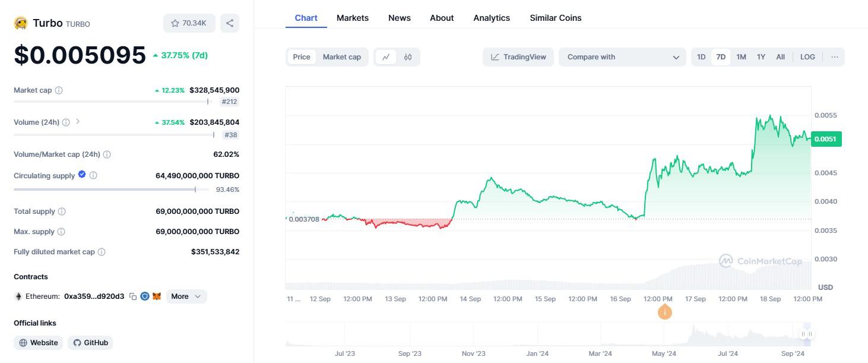This screenshot has width=868, height=363.
Task: Click the $351,533,842 fully diluted value
Action: pos(215,252)
